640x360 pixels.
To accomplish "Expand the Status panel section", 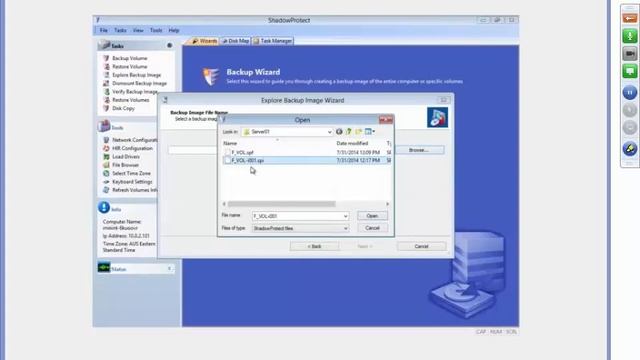I will 169,269.
